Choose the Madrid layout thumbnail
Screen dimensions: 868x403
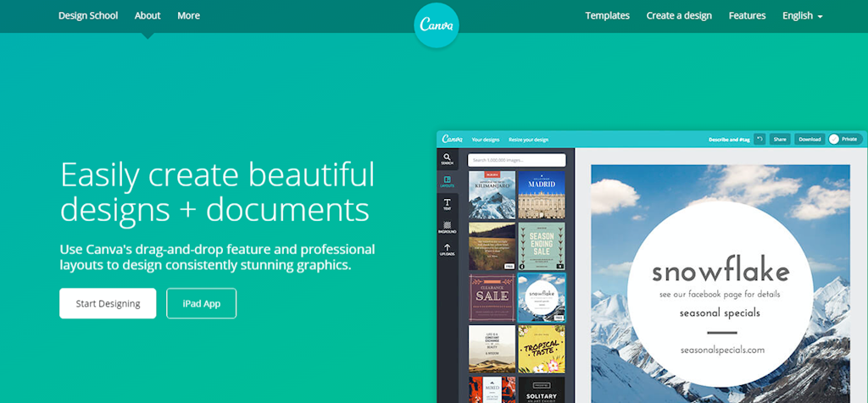coord(541,195)
